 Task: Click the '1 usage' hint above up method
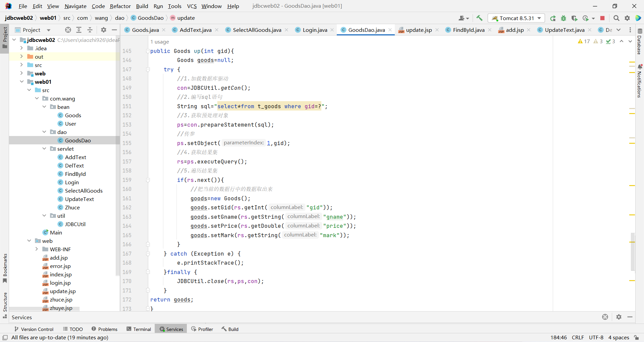click(x=160, y=42)
